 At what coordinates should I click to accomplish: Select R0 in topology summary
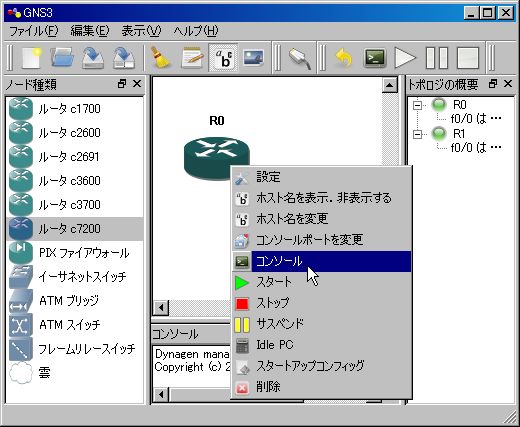click(x=459, y=105)
